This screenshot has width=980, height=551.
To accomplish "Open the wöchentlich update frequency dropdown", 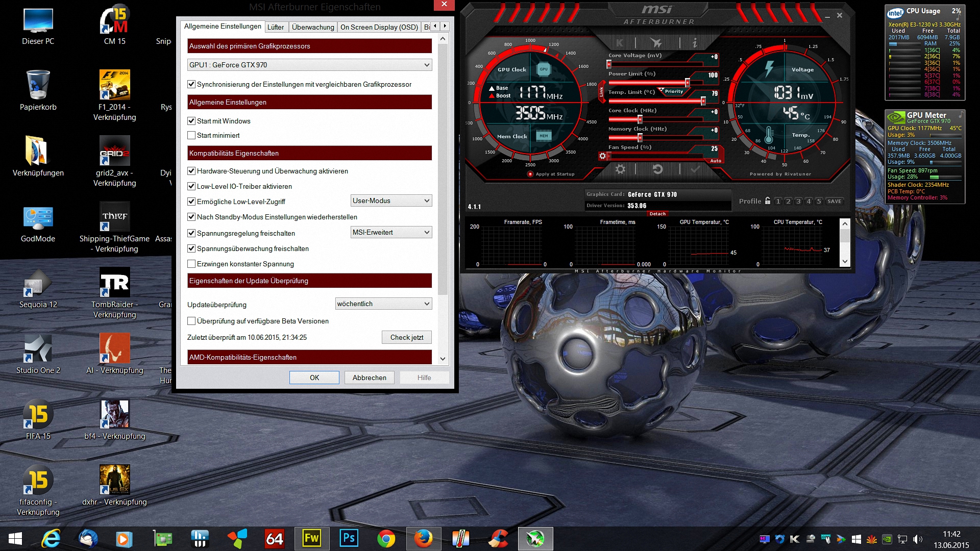I will pos(383,304).
